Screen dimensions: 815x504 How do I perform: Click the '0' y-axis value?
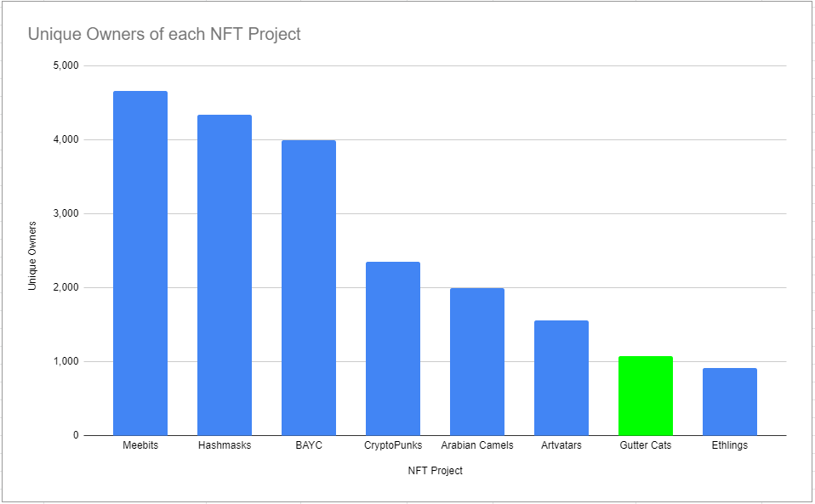click(x=76, y=435)
